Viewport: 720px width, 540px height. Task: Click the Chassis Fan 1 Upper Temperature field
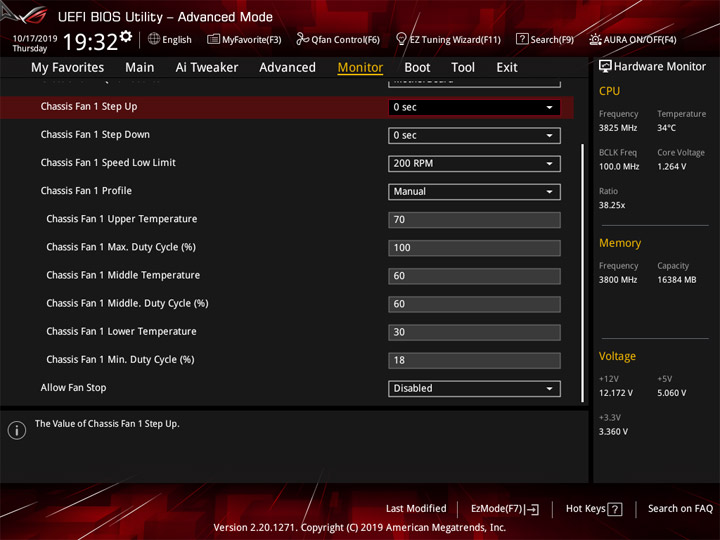point(474,220)
